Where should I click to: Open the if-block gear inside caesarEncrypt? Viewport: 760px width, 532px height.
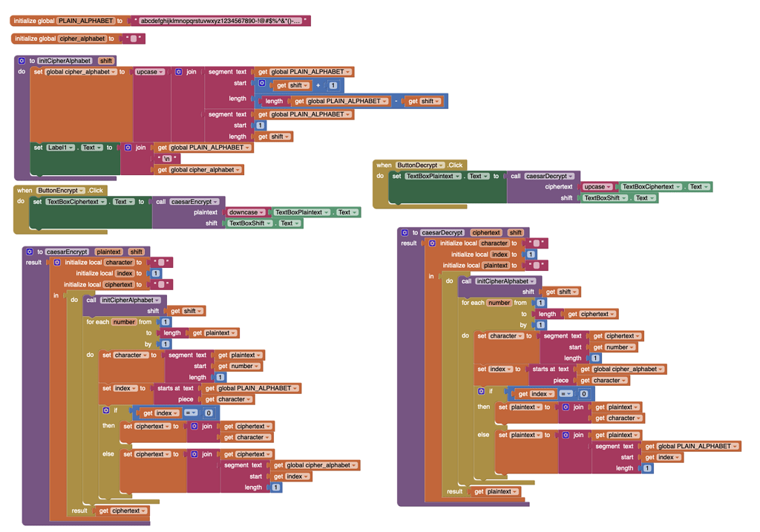[106, 410]
